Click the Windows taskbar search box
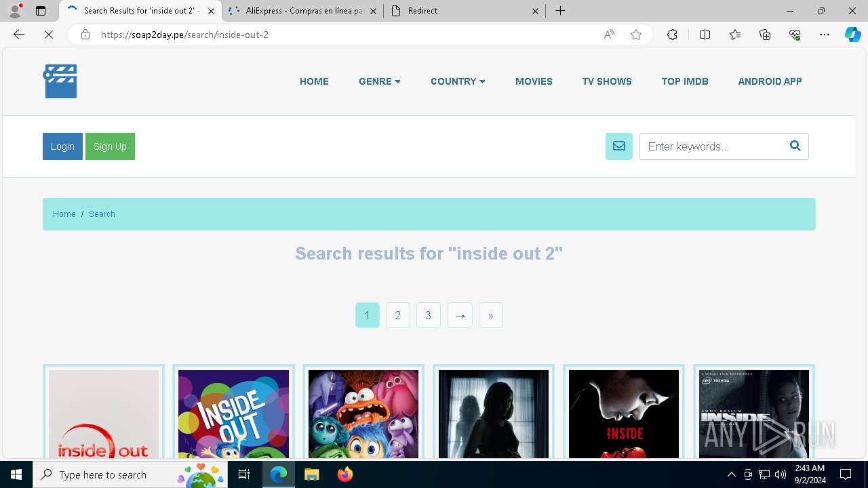The height and width of the screenshot is (488, 868). coord(130,474)
